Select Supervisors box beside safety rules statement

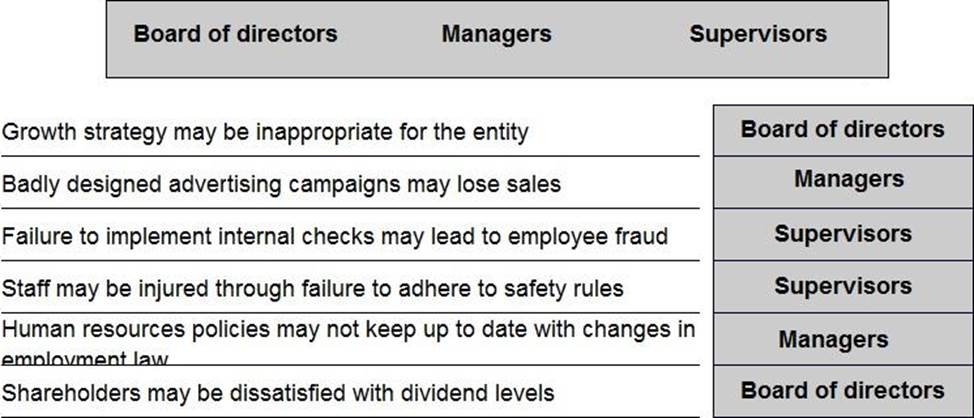[x=842, y=287]
